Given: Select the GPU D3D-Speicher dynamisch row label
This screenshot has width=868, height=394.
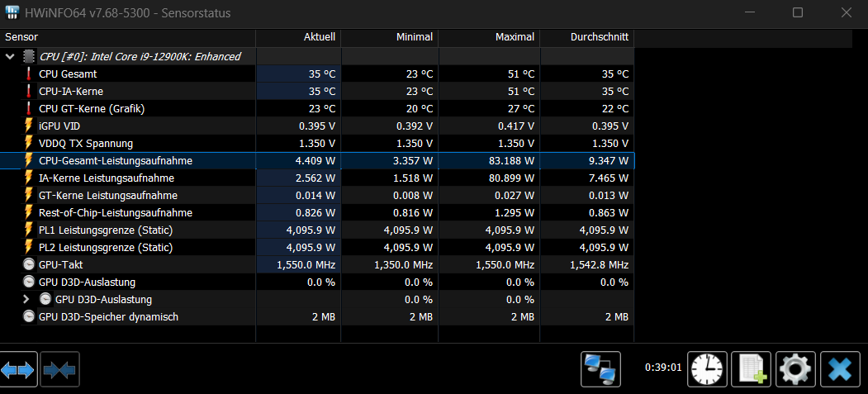Looking at the screenshot, I should (108, 317).
